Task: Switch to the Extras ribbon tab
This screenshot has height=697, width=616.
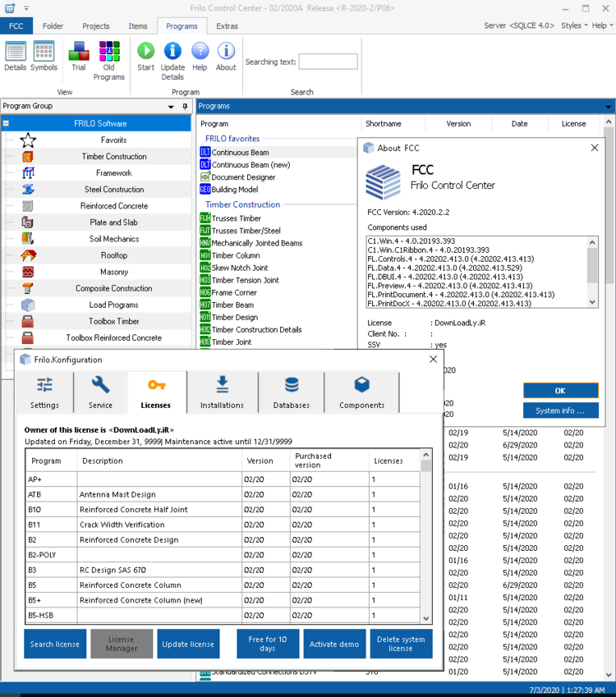Action: (x=227, y=26)
